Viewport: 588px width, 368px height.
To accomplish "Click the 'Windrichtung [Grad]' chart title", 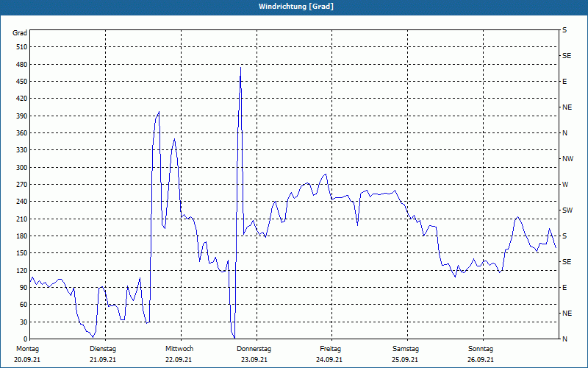I will (296, 7).
